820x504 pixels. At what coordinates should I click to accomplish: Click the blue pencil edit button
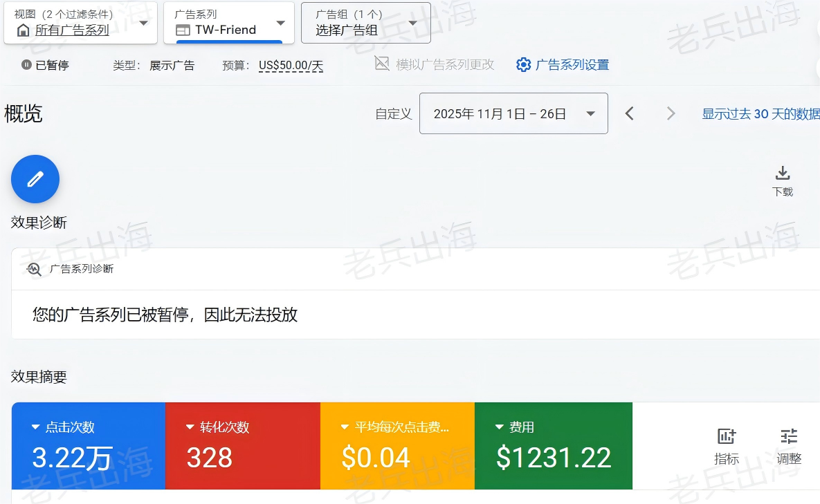coord(35,179)
